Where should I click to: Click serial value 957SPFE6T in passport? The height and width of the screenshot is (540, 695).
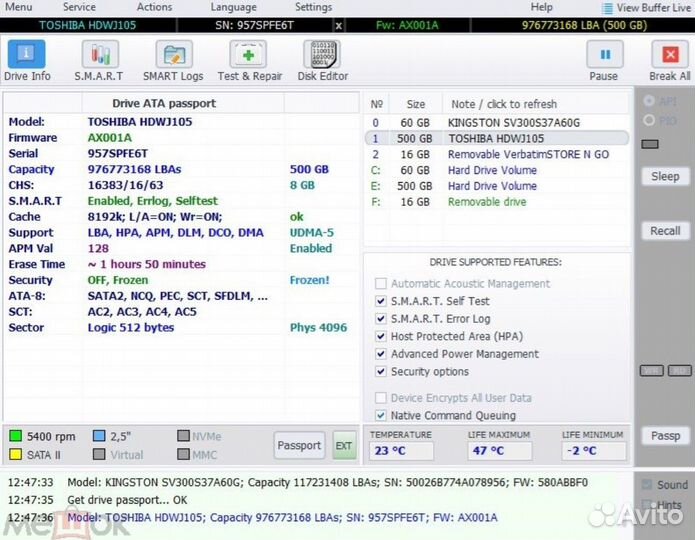(x=118, y=154)
